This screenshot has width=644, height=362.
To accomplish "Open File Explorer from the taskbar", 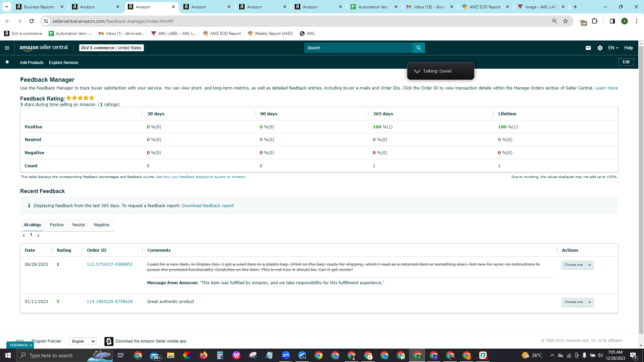I will point(171,355).
